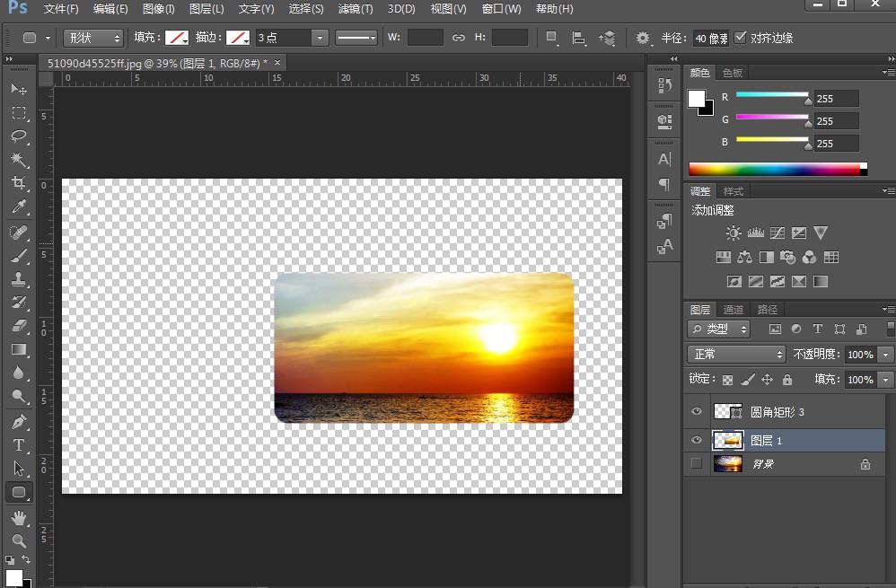This screenshot has height=588, width=896.
Task: Open the gear shape settings
Action: [643, 38]
